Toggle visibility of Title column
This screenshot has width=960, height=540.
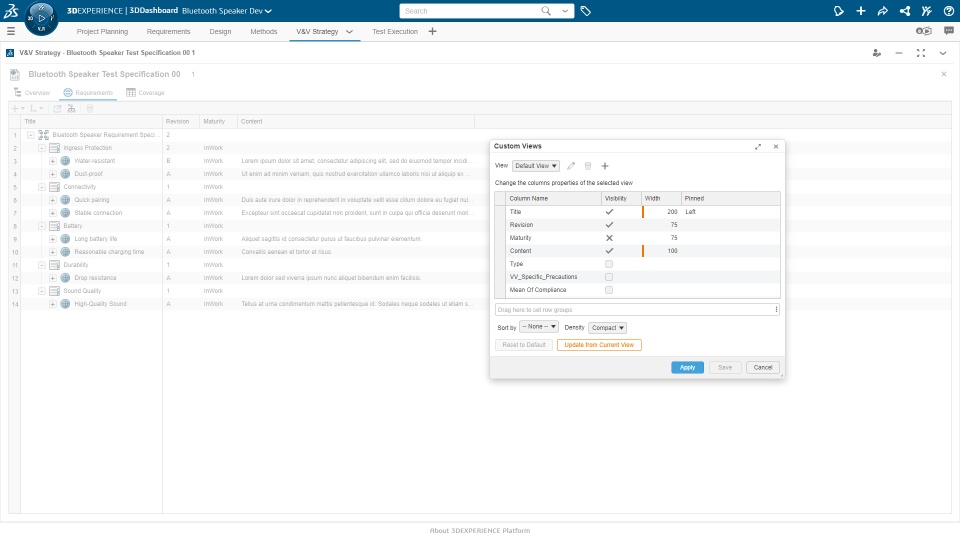point(609,212)
